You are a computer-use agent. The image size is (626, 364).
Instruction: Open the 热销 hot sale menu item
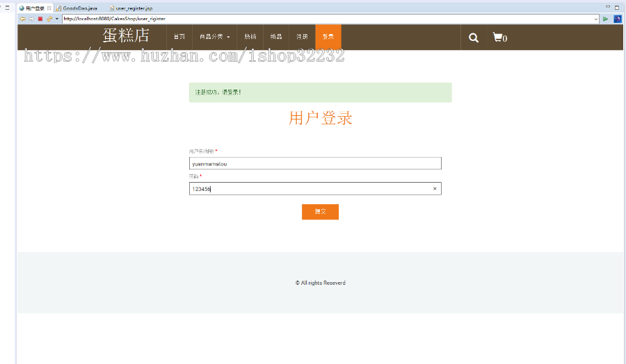250,37
